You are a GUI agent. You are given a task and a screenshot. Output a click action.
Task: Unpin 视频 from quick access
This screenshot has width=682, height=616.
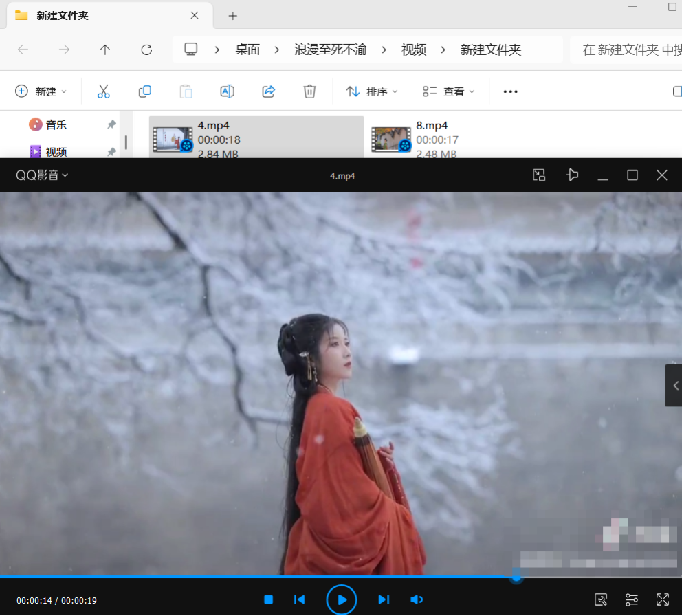point(112,152)
